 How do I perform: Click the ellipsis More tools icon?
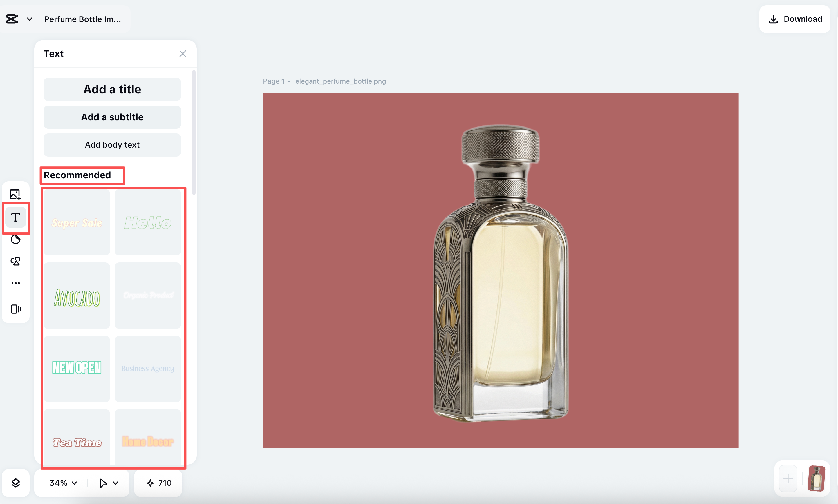click(x=15, y=283)
